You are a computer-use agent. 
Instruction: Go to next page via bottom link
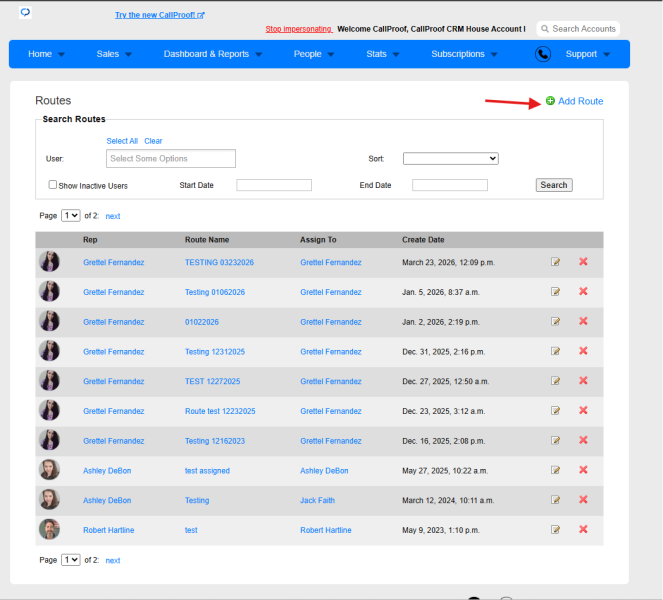113,560
